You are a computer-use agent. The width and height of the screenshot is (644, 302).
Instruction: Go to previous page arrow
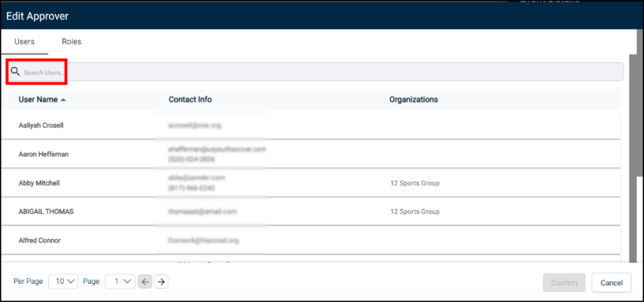click(145, 281)
